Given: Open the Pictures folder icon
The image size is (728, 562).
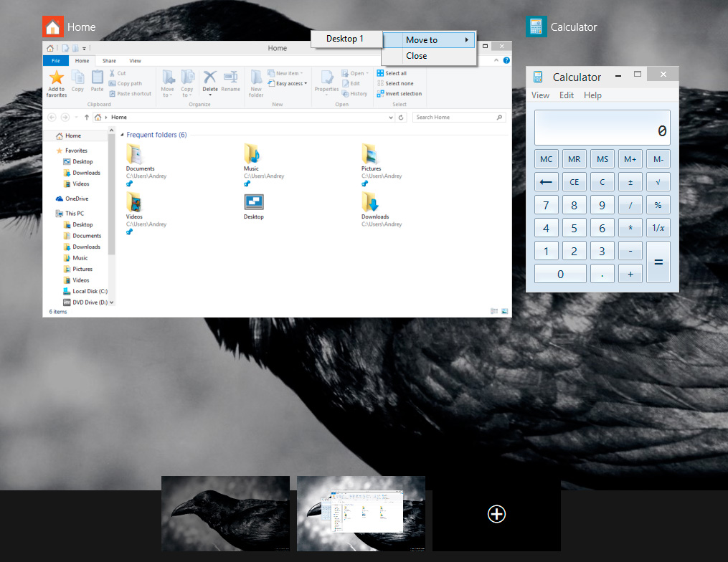Looking at the screenshot, I should 369,154.
